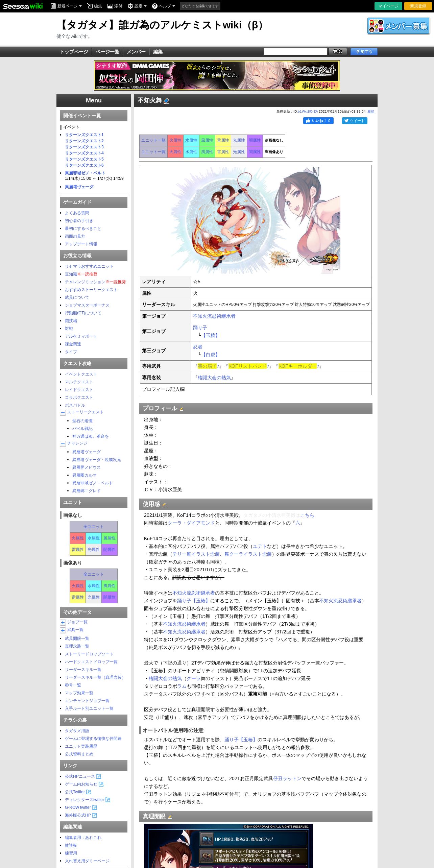
Task: Open よくある質問 in ゲームガイド
Action: 77,213
